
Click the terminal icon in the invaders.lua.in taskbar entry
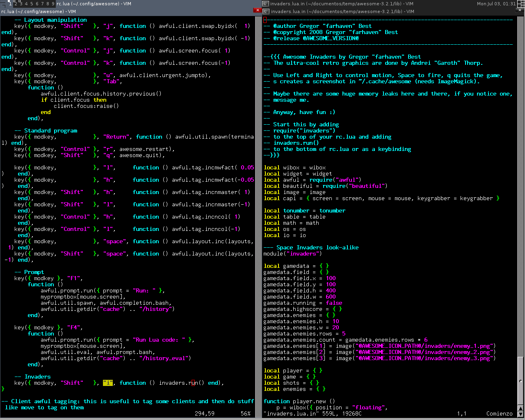coord(266,4)
